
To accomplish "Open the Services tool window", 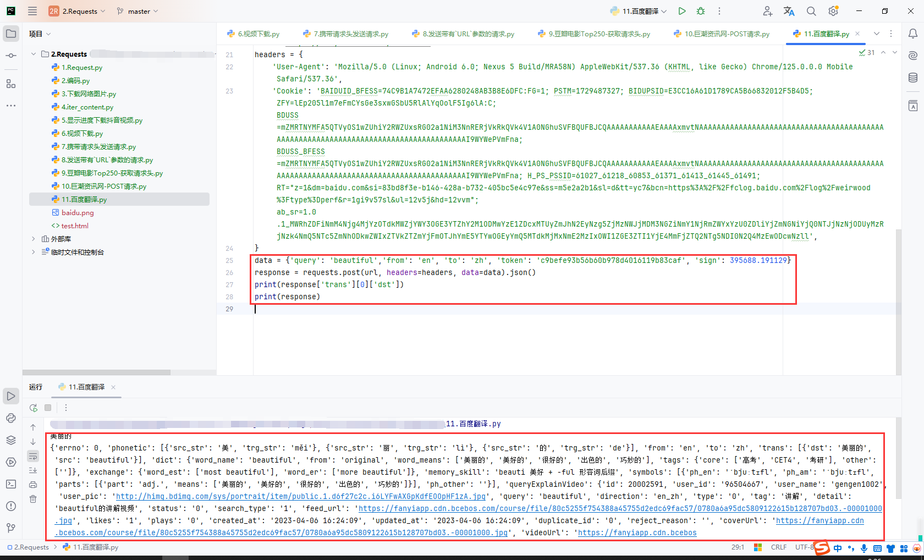I will (11, 462).
